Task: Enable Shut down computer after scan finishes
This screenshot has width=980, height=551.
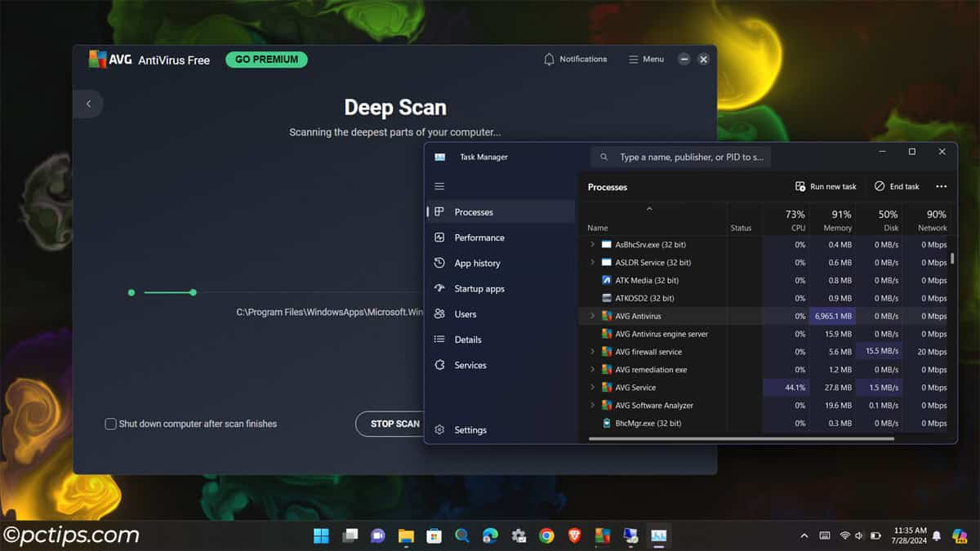Action: [110, 424]
